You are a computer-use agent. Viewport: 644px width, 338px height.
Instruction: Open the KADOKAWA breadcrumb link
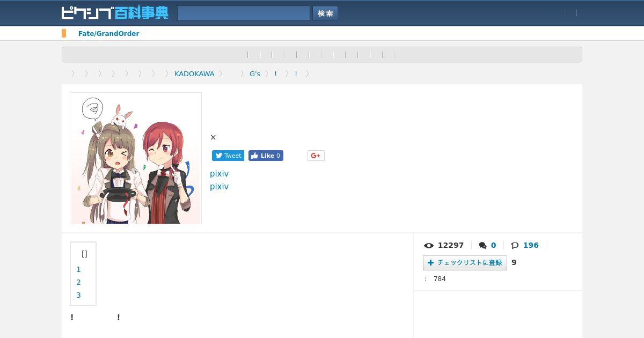194,74
